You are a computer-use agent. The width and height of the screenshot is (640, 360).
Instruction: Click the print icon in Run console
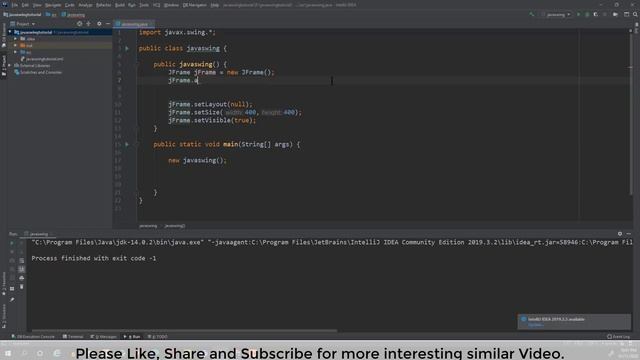[22, 278]
